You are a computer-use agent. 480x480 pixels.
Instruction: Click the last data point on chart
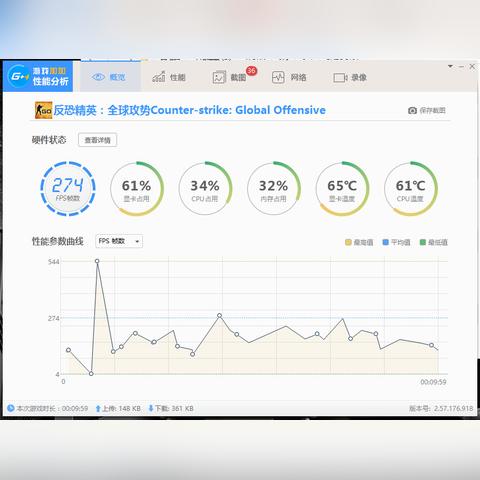coord(431,345)
